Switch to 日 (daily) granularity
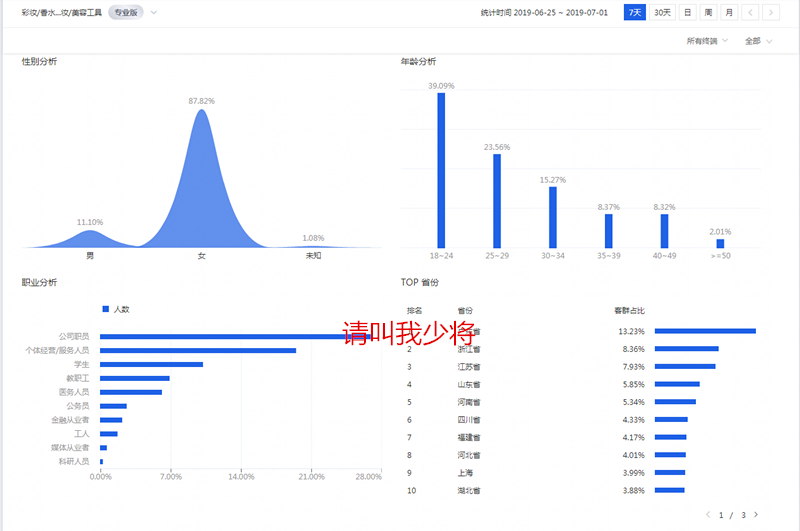This screenshot has height=531, width=800. click(x=687, y=12)
